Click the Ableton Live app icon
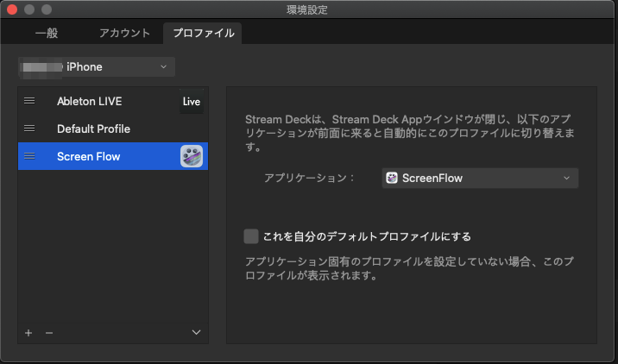The width and height of the screenshot is (618, 364). click(191, 102)
